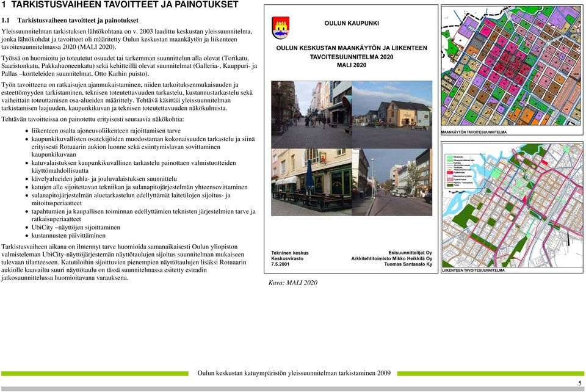The height and width of the screenshot is (392, 586).
Task: Click bullet 'kävelyalueiden juhla- ja jouluvalaistuksen suunnittelu'
Action: (104, 179)
